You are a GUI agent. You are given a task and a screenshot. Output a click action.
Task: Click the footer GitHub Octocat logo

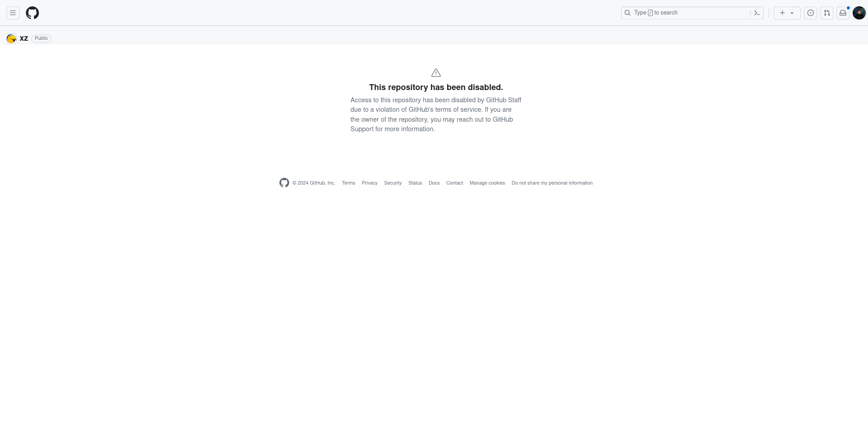tap(284, 183)
